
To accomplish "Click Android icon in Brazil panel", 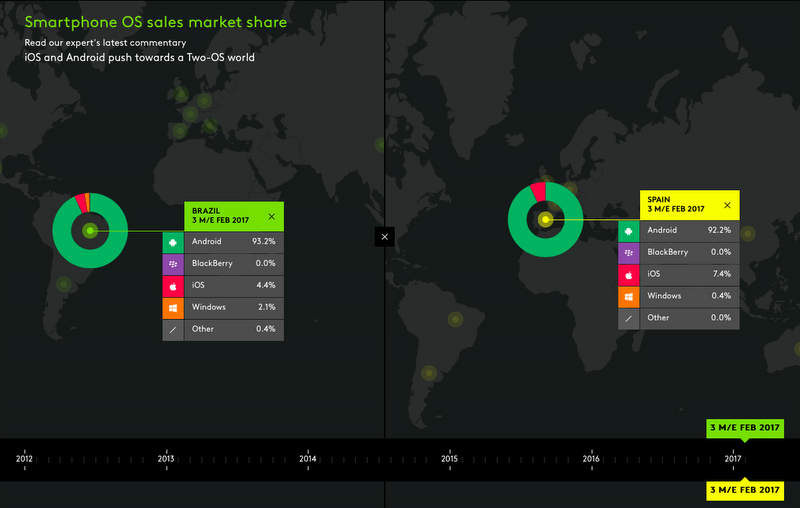I will 173,242.
